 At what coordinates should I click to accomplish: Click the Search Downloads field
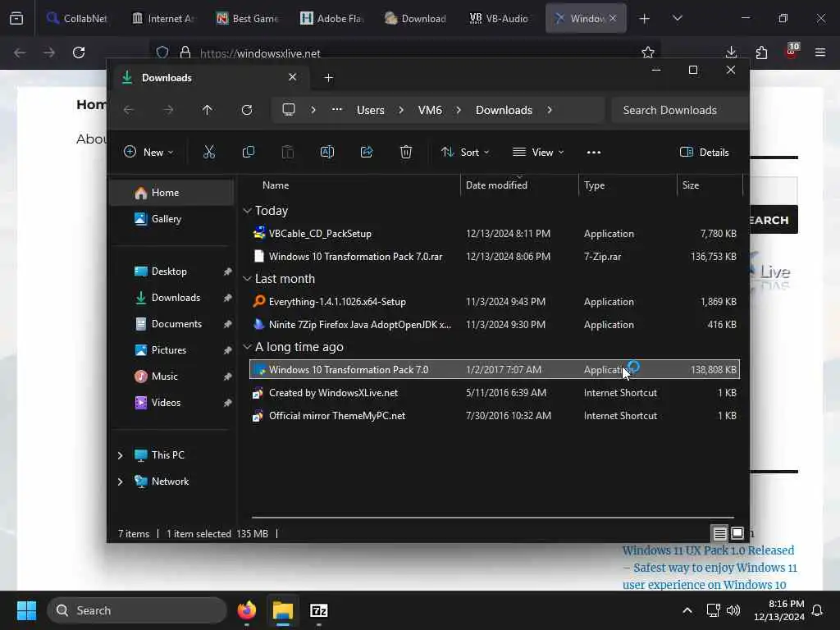(680, 110)
